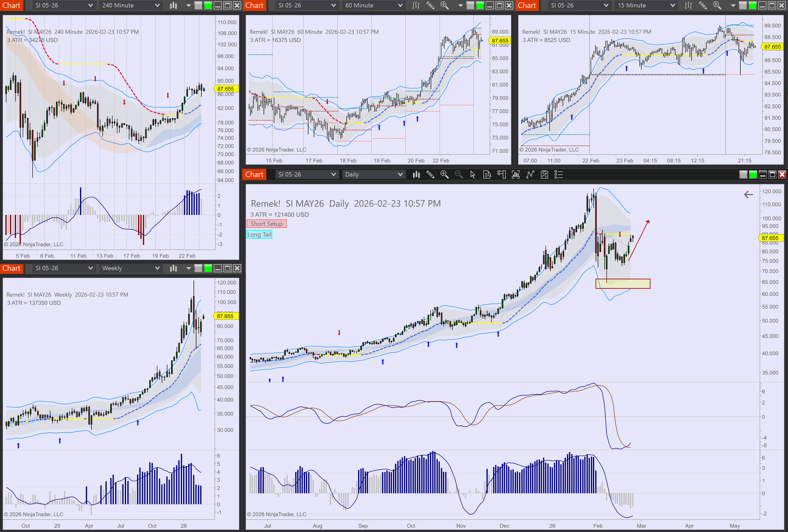Open Chart Style in the Daily toolbar
Screen dimensions: 788x532
(x=416, y=175)
